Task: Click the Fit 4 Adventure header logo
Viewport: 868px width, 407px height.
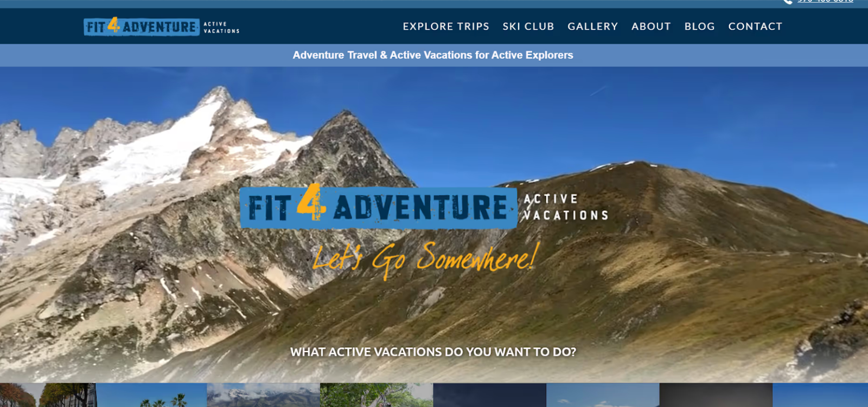Action: (162, 27)
